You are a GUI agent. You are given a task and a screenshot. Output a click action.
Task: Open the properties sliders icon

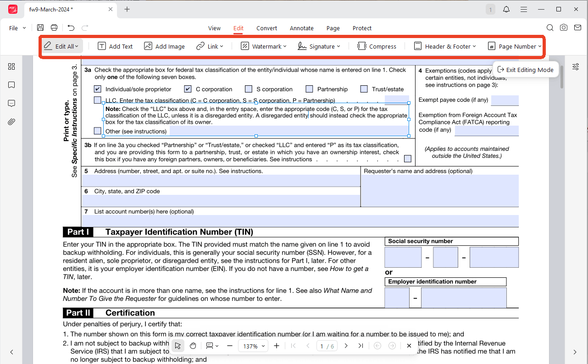click(576, 67)
